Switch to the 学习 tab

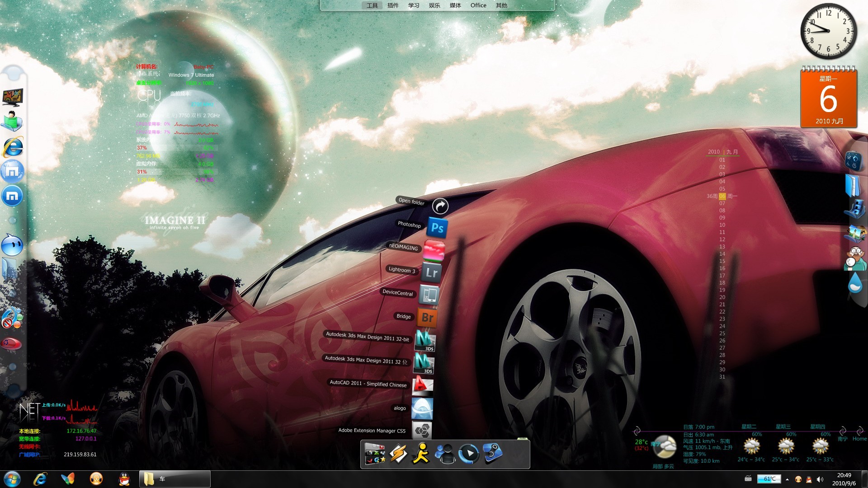(x=414, y=5)
